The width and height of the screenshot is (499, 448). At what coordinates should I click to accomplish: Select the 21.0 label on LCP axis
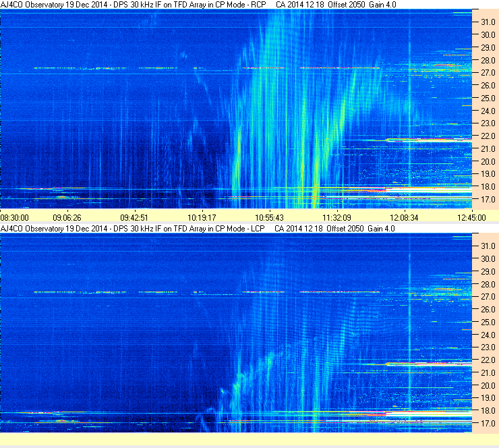coord(488,372)
